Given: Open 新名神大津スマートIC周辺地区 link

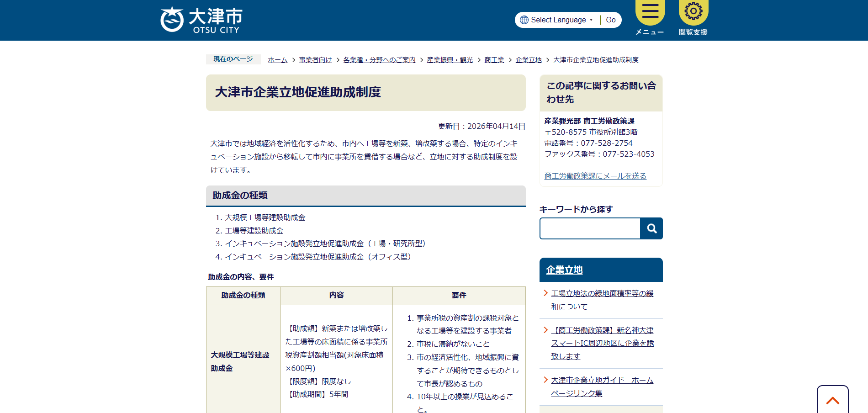Looking at the screenshot, I should (x=603, y=343).
